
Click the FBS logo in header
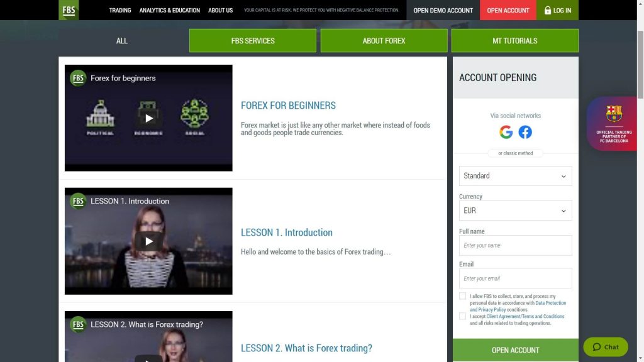pyautogui.click(x=69, y=10)
